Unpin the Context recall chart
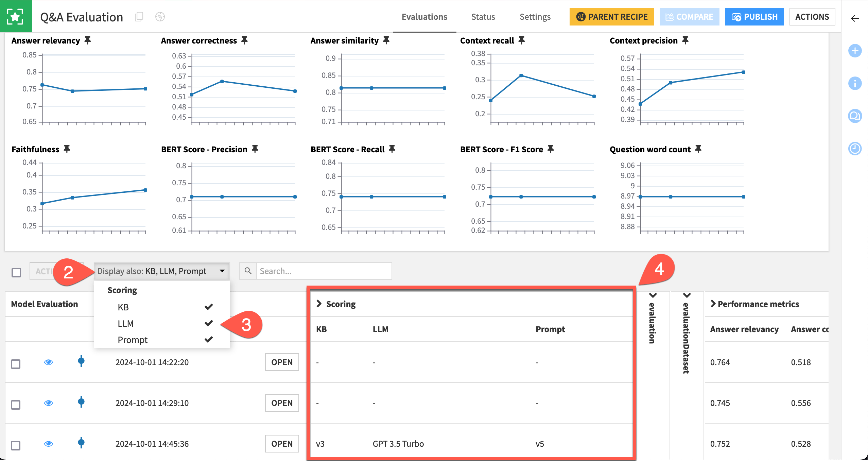 pos(522,40)
